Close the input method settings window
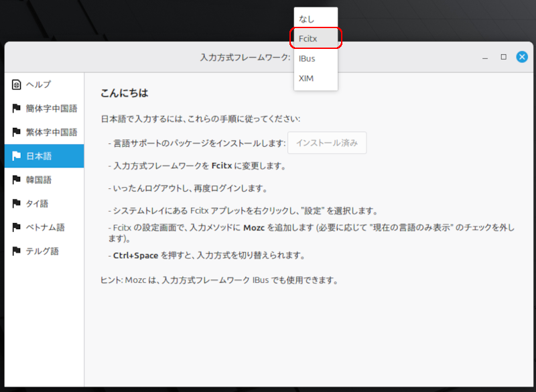Image resolution: width=536 pixels, height=392 pixels. 522,57
